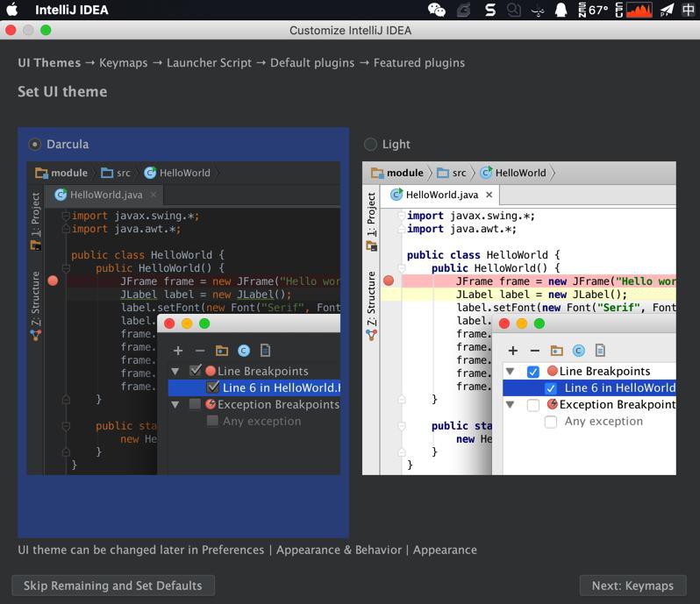Viewport: 700px width, 604px height.
Task: Collapse Line Breakpoints tree in Darcula preview
Action: [175, 371]
